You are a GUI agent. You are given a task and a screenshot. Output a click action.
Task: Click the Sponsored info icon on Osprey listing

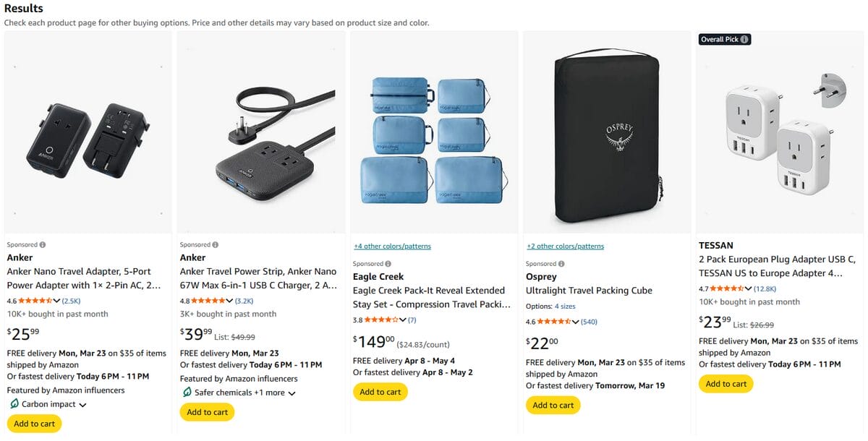click(x=562, y=263)
